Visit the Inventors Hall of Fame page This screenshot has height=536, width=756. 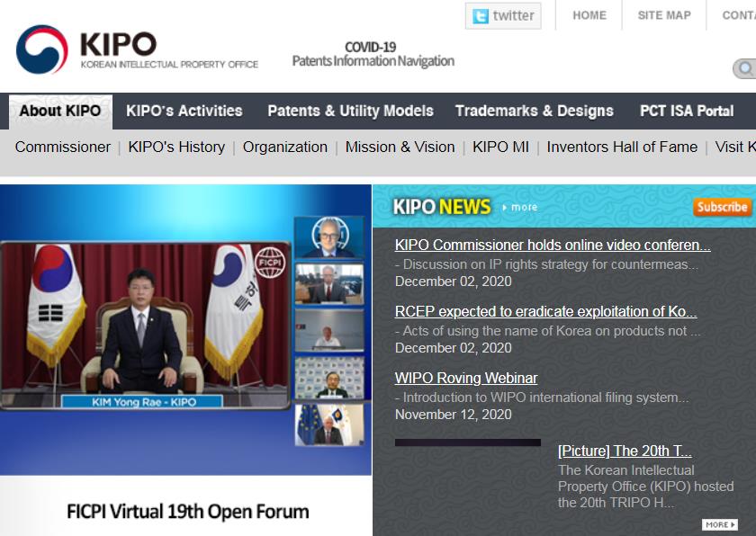[x=622, y=147]
